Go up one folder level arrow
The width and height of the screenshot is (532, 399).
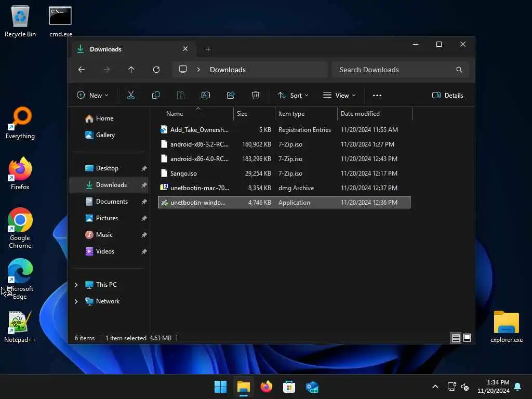pos(131,70)
